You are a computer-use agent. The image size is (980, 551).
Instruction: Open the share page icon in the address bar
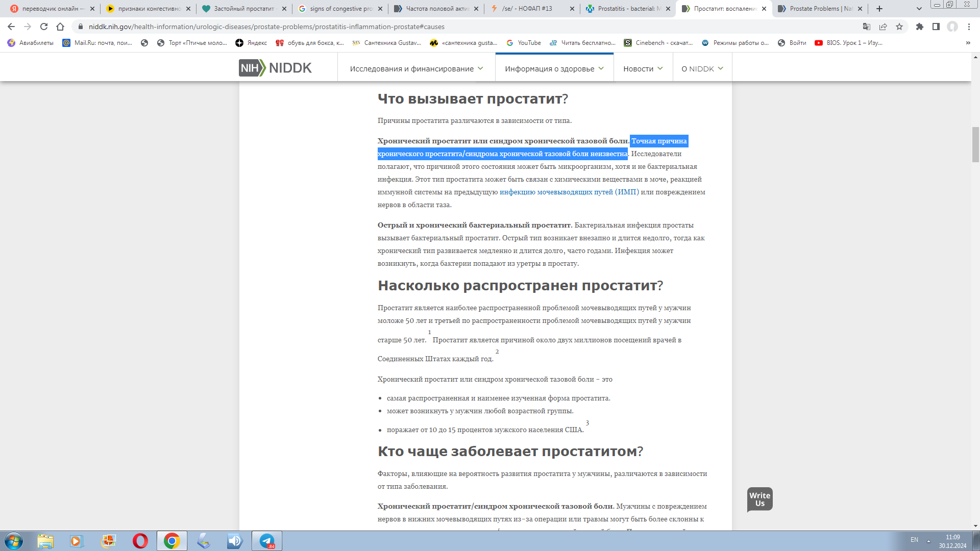coord(883,27)
